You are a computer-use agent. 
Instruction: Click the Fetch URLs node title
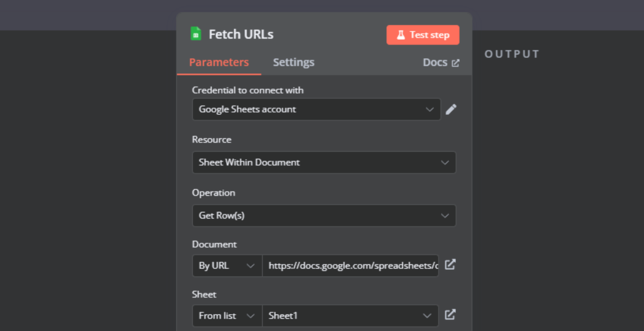click(x=241, y=34)
